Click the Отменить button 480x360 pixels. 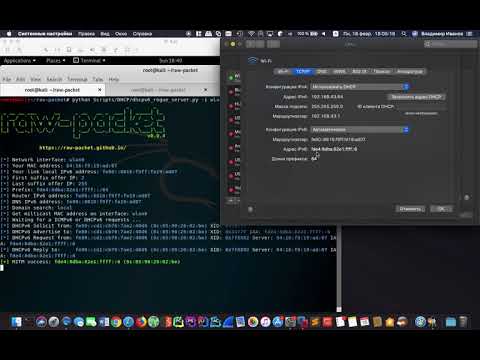[411, 209]
